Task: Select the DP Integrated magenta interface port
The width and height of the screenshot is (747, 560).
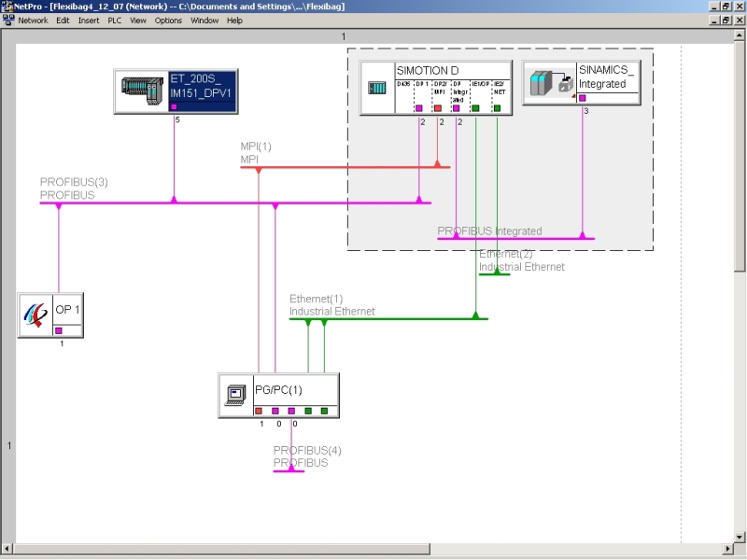Action: point(456,108)
